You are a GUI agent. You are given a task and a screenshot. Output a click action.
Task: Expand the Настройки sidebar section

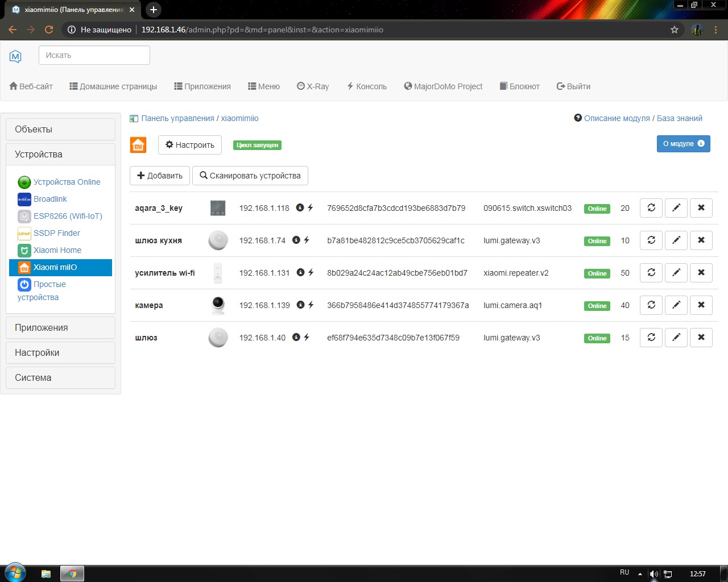(60, 352)
